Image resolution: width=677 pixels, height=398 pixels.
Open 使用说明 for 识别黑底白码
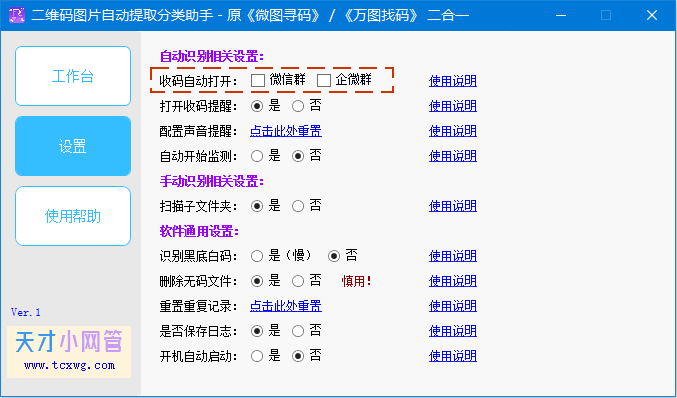[x=452, y=256]
